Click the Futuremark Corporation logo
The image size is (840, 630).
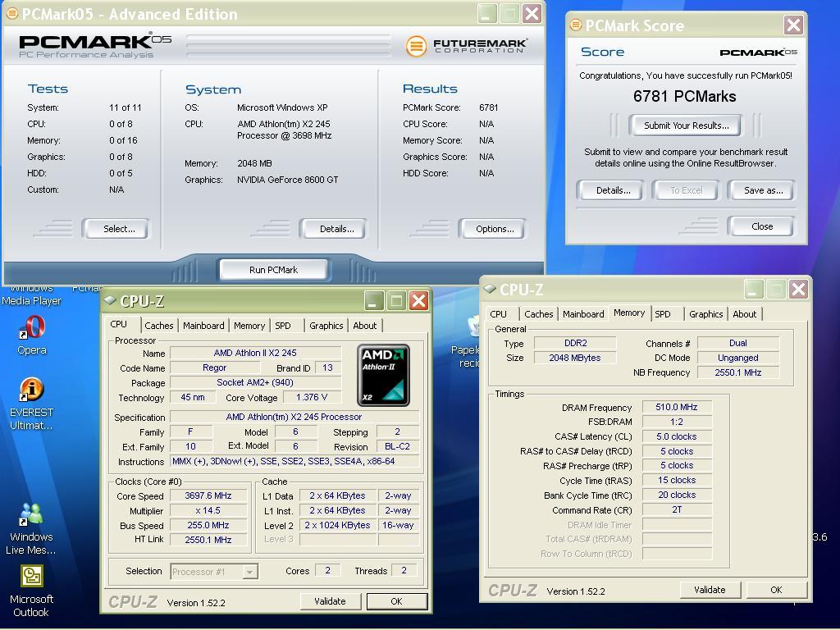coord(466,46)
